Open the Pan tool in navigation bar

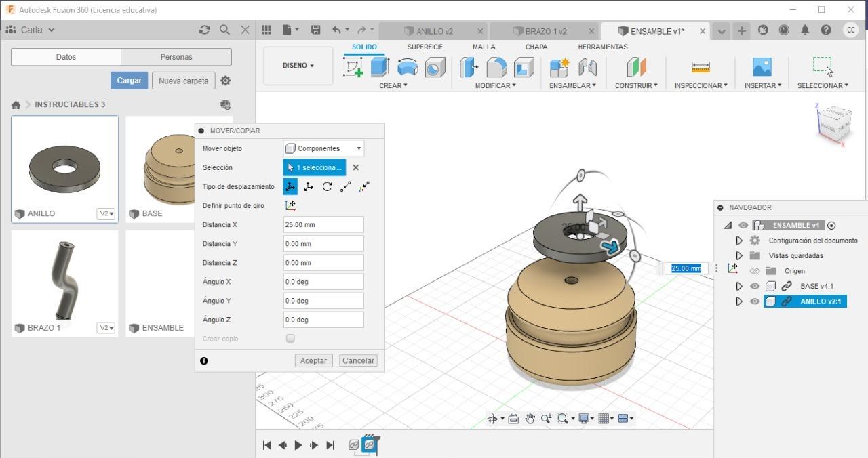point(530,419)
